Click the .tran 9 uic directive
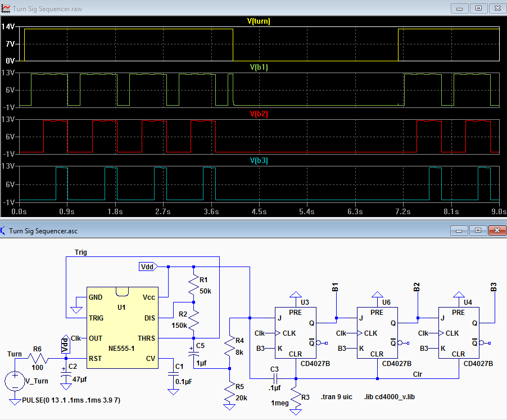 (337, 397)
